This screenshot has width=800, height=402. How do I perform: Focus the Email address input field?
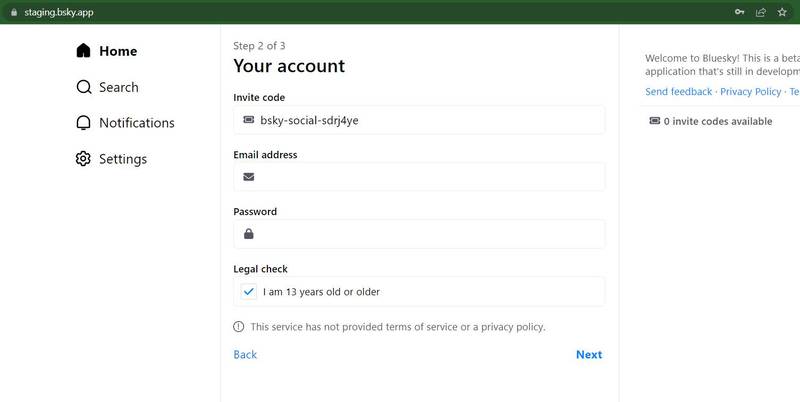coord(419,177)
